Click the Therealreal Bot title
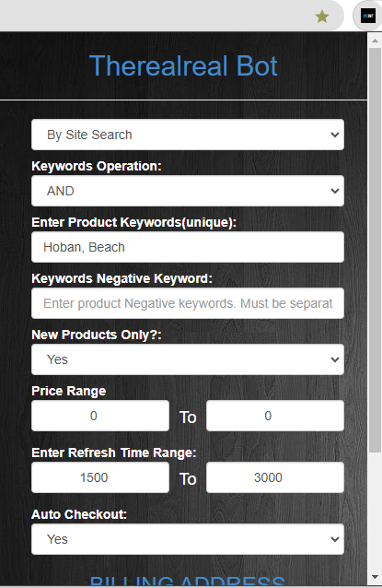Viewport: 382px width, 588px height. coord(183,66)
